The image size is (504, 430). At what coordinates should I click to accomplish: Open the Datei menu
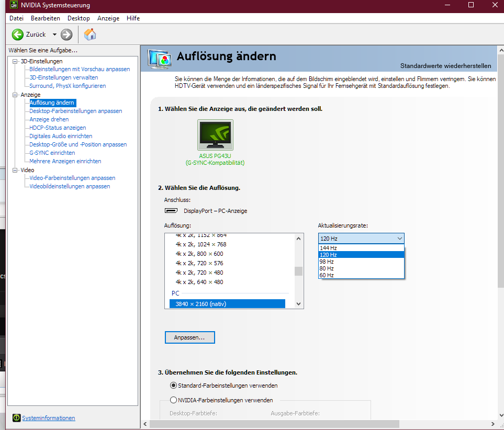[16, 18]
